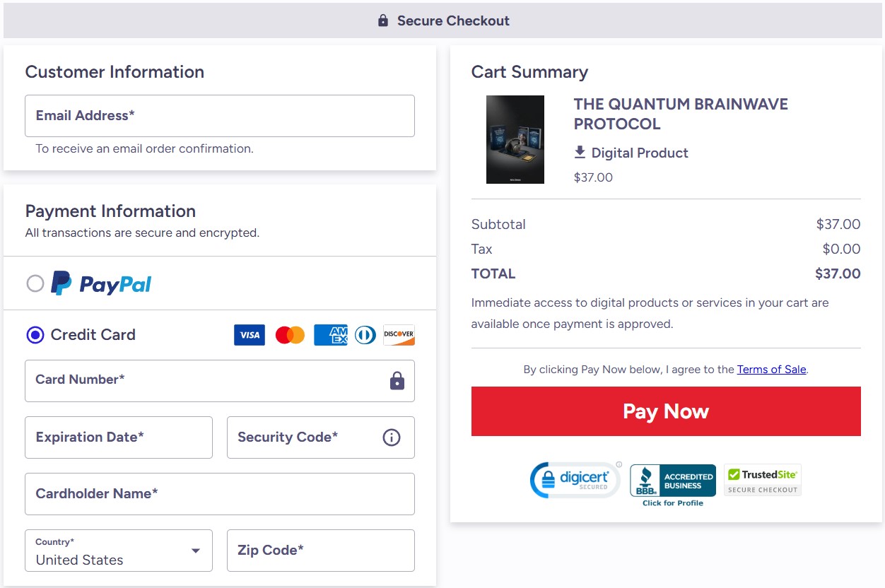Click the lock icon in Card Number field
This screenshot has height=588, width=885.
pyautogui.click(x=397, y=380)
